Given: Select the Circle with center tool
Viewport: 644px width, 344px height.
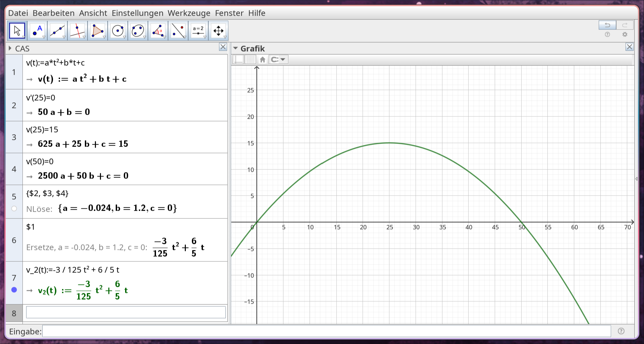Looking at the screenshot, I should tap(118, 31).
